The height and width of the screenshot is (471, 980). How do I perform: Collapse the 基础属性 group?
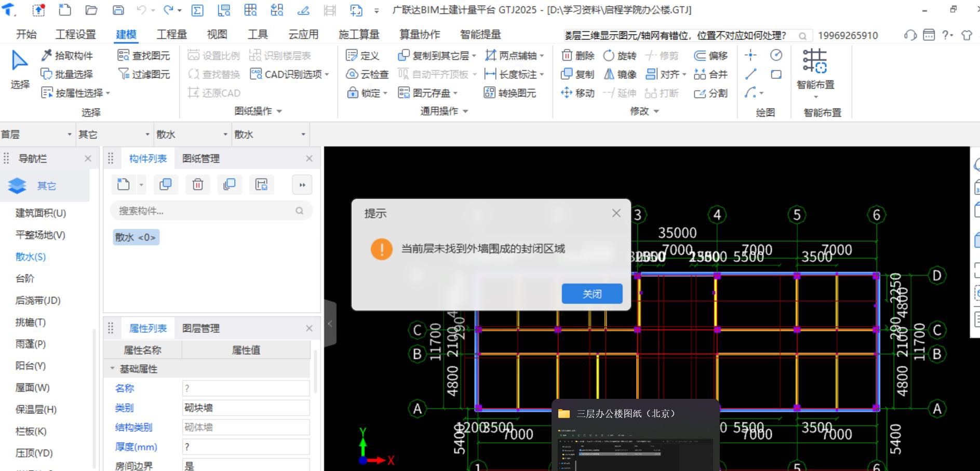112,369
